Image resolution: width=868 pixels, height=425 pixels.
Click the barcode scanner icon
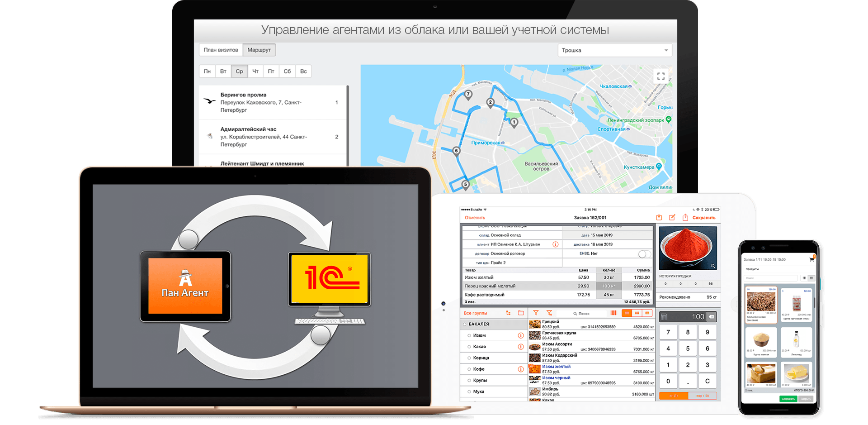[x=613, y=313]
